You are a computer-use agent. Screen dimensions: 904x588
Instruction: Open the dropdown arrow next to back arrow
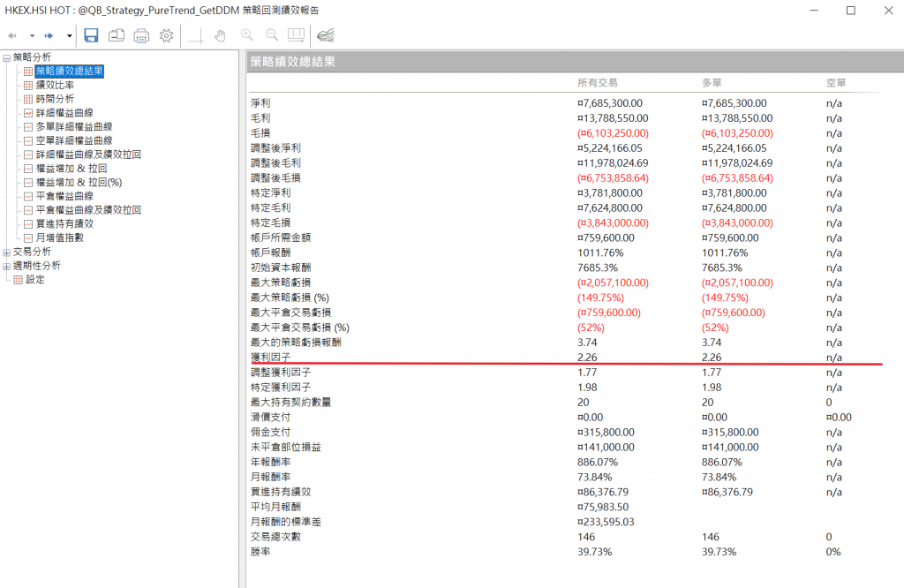(32, 36)
